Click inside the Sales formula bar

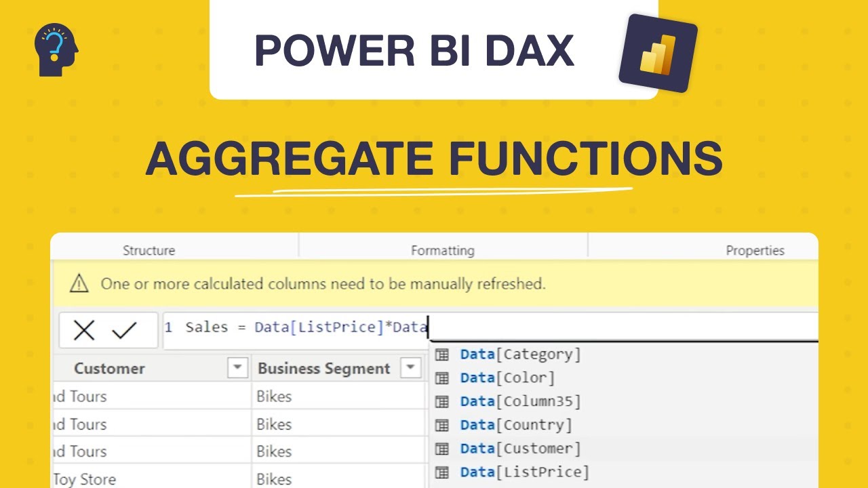coord(490,327)
